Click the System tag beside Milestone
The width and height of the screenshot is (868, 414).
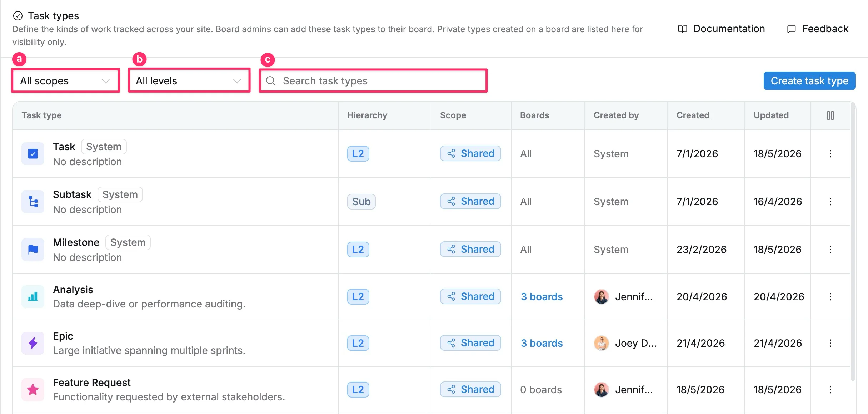point(128,242)
